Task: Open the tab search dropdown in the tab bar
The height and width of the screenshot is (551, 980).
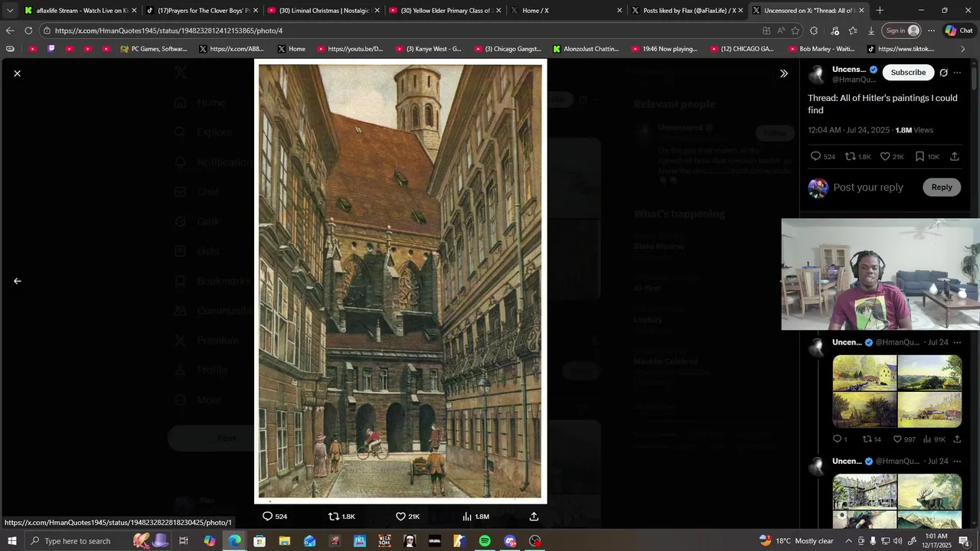Action: [9, 11]
